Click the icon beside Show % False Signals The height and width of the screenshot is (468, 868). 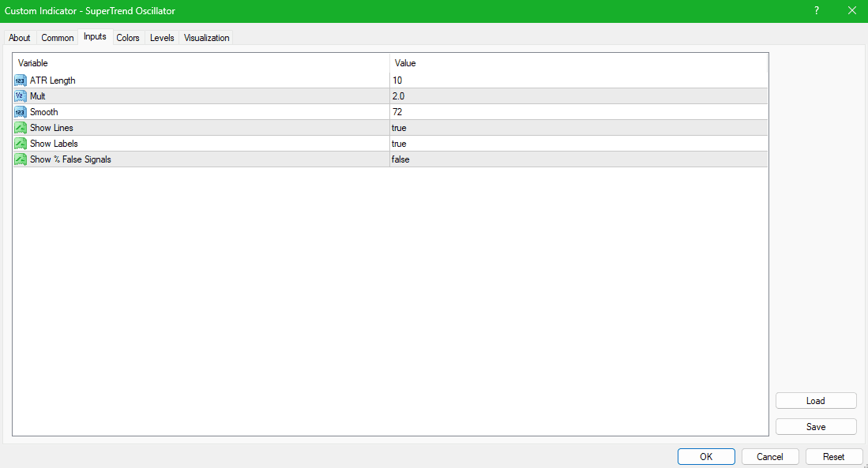(x=20, y=159)
